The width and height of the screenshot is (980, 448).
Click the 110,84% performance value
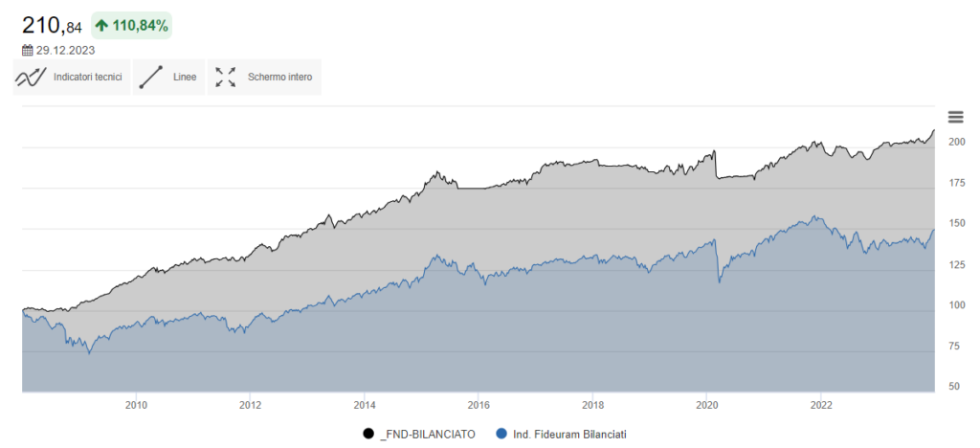pos(141,27)
